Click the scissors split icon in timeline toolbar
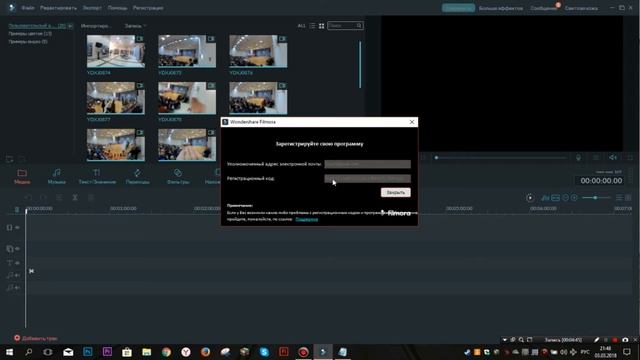Image resolution: width=640 pixels, height=360 pixels. (75, 198)
